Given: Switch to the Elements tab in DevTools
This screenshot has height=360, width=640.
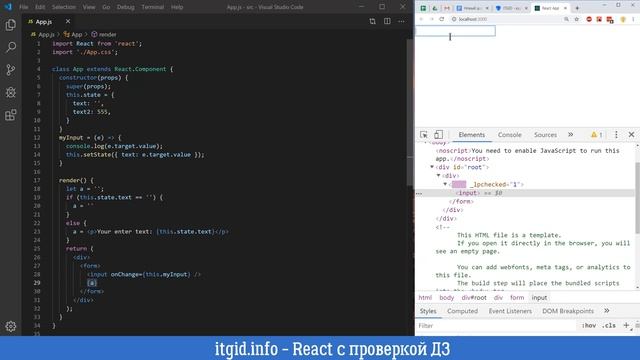Looking at the screenshot, I should 471,135.
